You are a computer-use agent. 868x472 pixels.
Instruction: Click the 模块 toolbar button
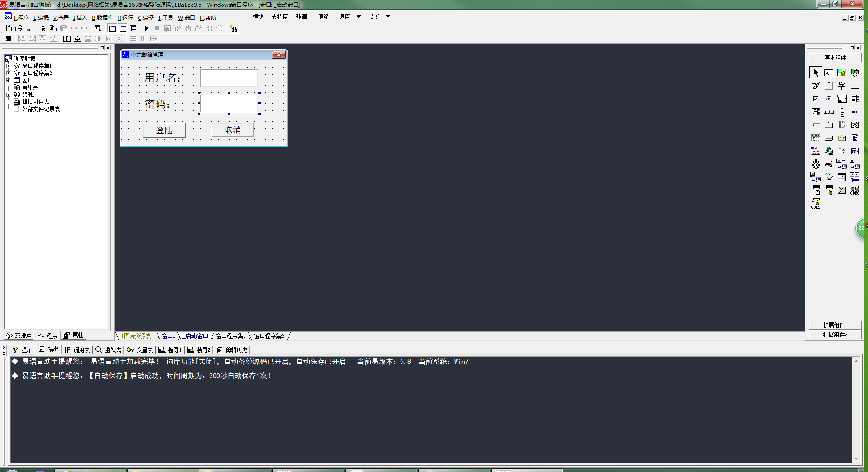[x=258, y=17]
